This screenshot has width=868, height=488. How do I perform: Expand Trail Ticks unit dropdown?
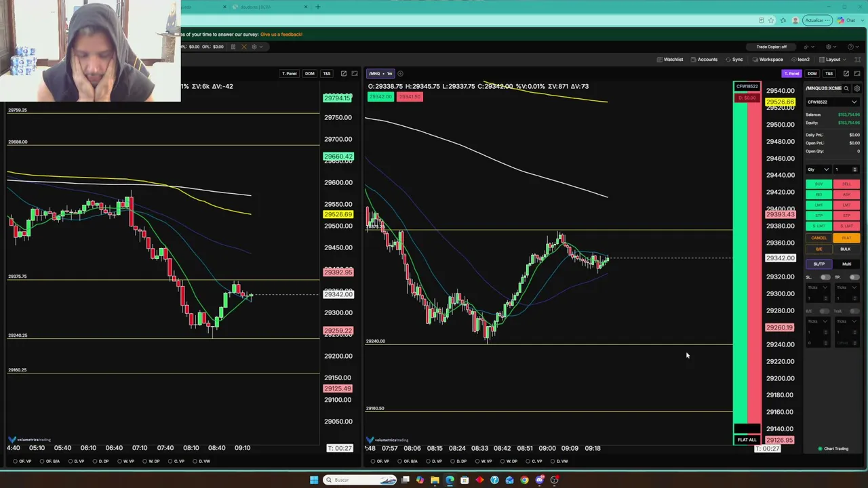tap(846, 321)
